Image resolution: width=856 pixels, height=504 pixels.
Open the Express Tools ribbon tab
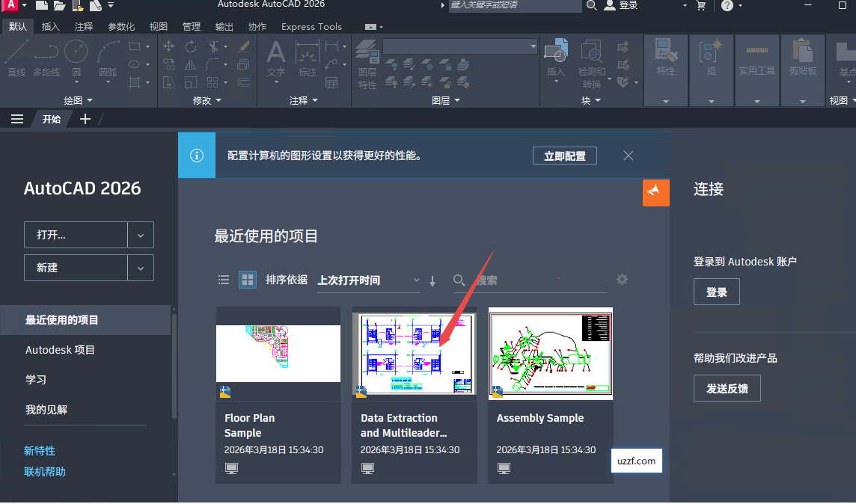(x=311, y=27)
